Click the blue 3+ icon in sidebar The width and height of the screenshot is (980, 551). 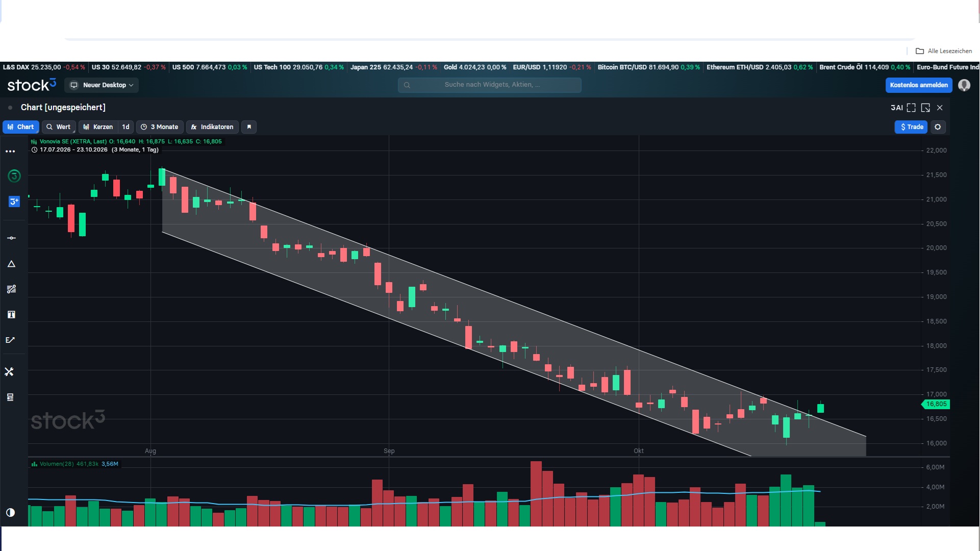(14, 202)
